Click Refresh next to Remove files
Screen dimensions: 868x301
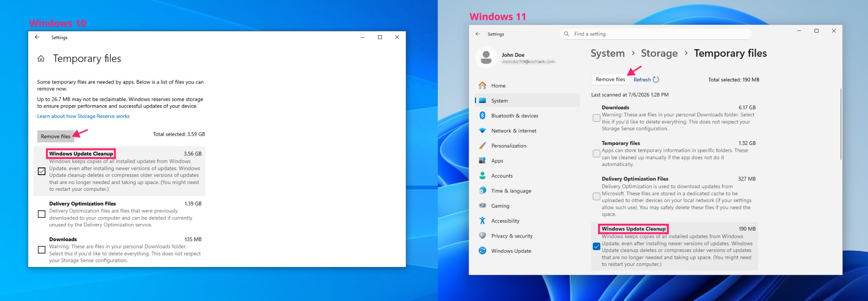tap(646, 80)
